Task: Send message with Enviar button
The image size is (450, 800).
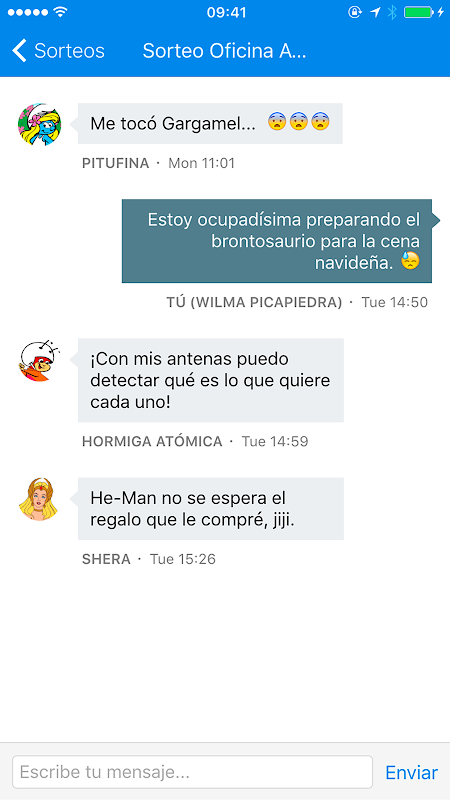Action: click(411, 772)
